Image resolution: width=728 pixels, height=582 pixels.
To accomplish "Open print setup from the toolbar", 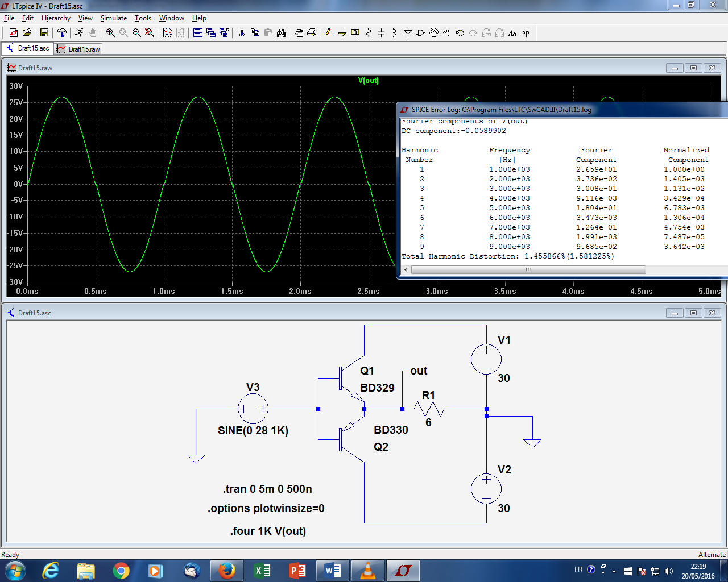I will pos(299,33).
